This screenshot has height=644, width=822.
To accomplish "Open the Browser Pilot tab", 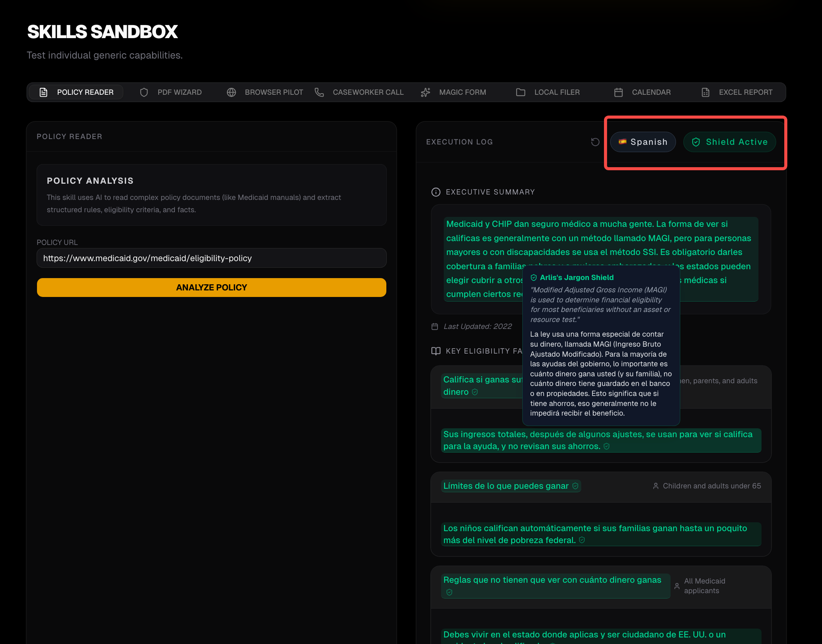I will pyautogui.click(x=265, y=92).
